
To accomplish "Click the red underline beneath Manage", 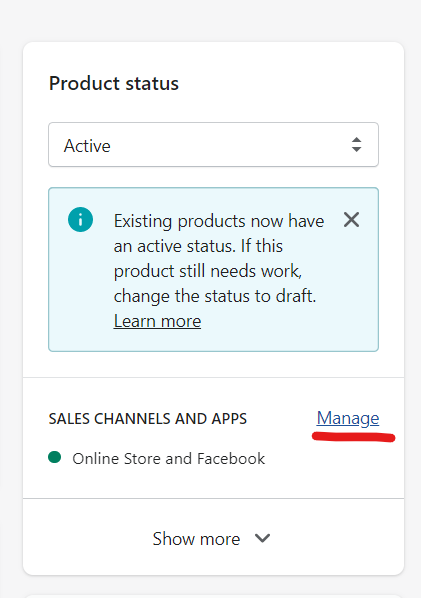I will coord(354,437).
